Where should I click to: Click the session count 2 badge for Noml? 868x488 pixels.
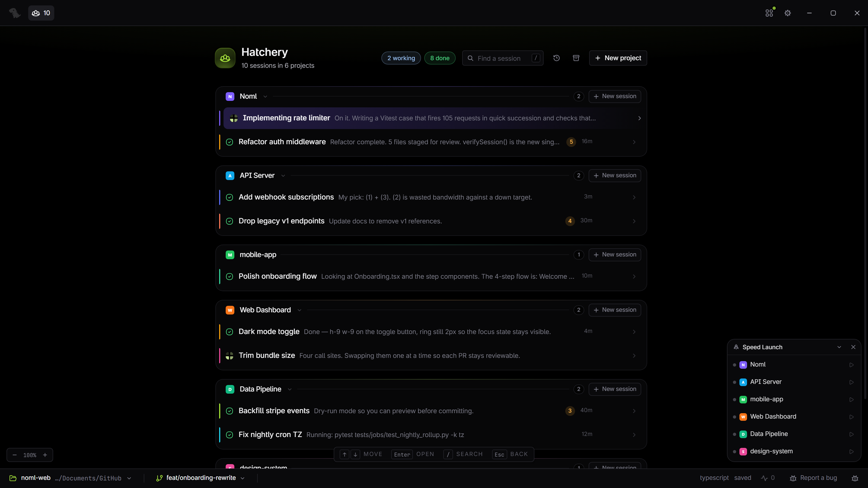click(x=579, y=96)
